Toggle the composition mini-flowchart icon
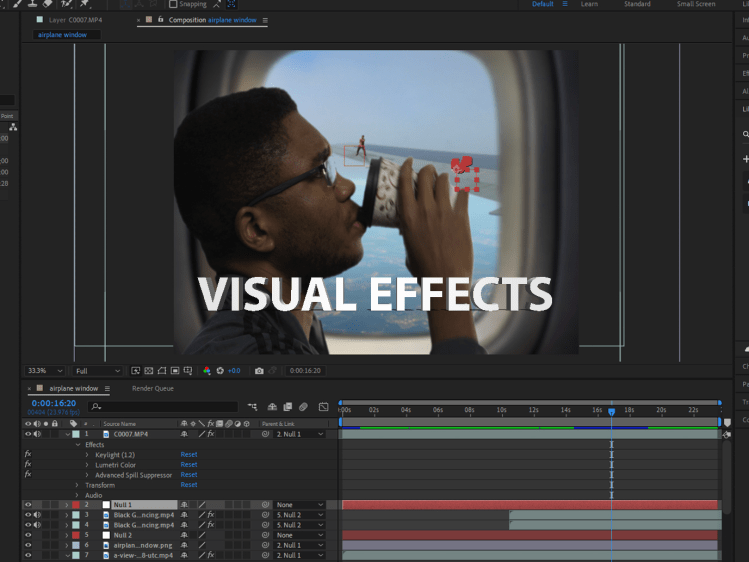The image size is (749, 562). pyautogui.click(x=252, y=407)
